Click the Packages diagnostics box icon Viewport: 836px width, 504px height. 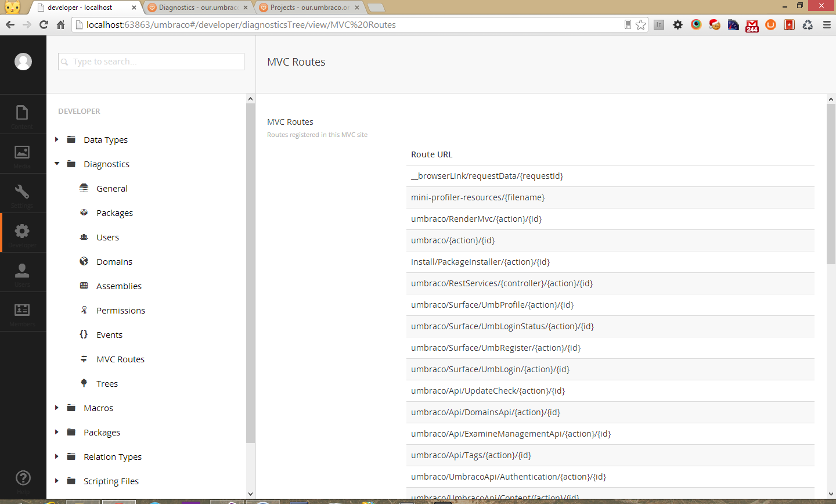click(x=84, y=213)
